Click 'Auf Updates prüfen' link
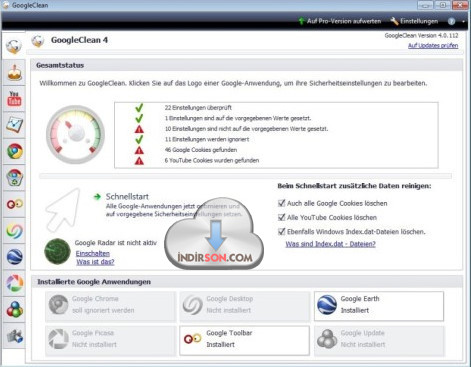Viewport: 471px width, 367px height. [433, 45]
